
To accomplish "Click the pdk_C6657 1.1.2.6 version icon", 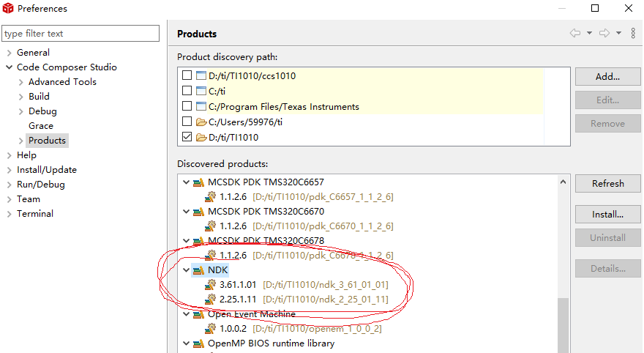I will click(210, 197).
